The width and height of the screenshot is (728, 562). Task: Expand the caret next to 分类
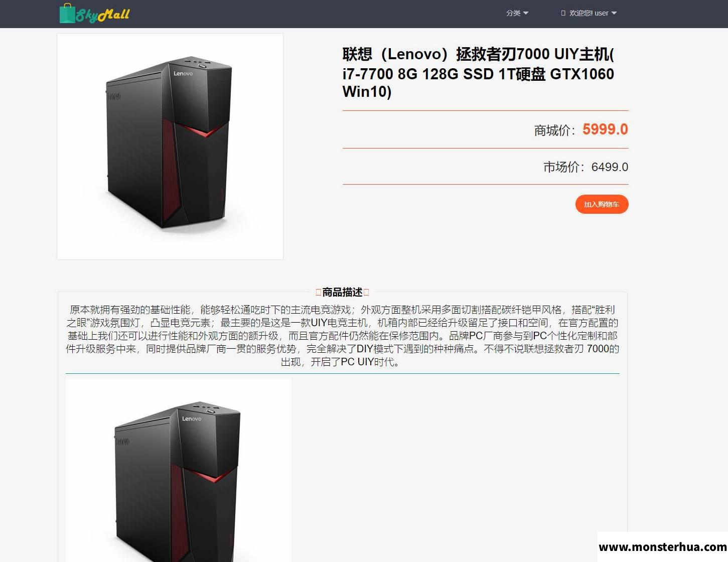(x=526, y=13)
